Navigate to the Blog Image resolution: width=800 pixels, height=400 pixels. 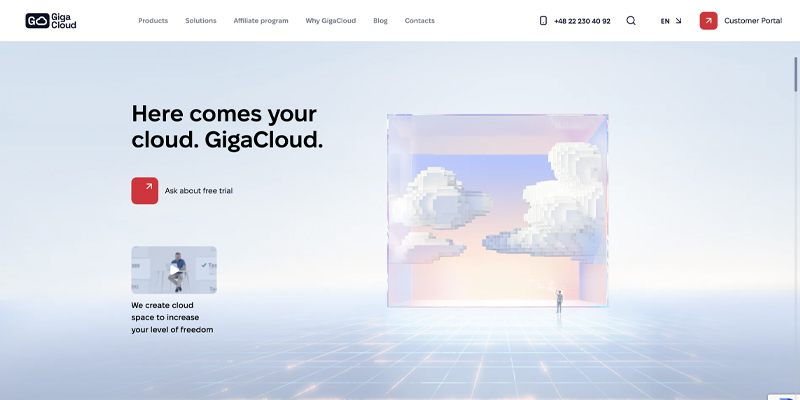(x=380, y=20)
